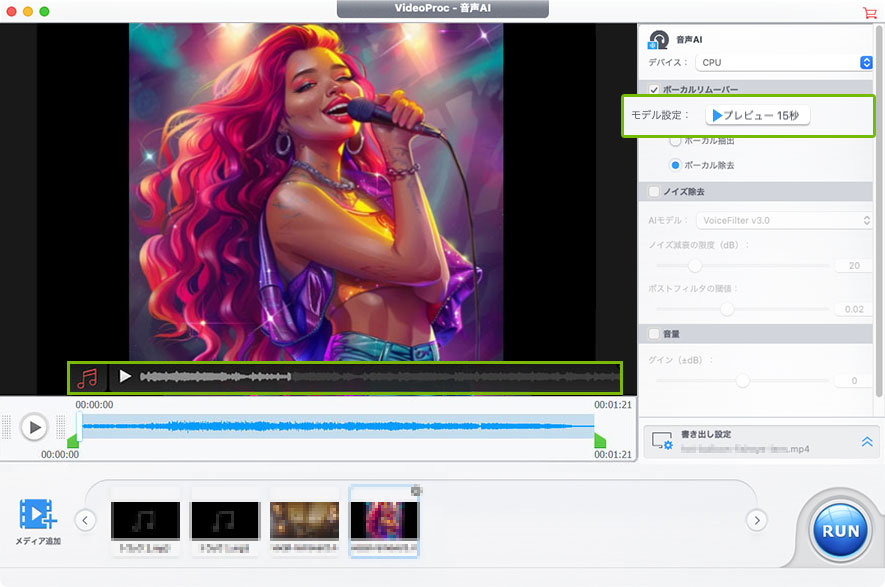Click the red music note icon
885x587 pixels.
(88, 377)
